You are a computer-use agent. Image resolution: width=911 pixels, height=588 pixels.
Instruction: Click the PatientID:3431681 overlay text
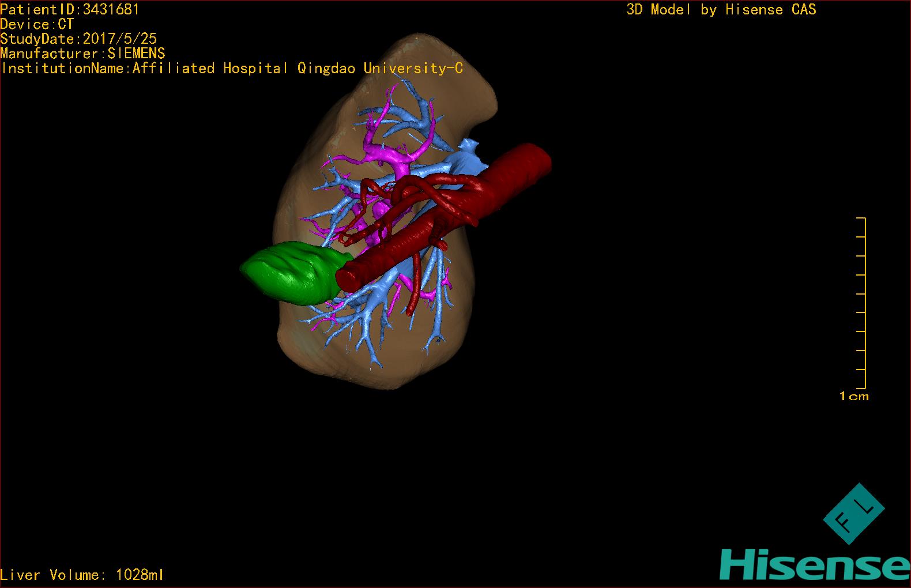[x=70, y=10]
